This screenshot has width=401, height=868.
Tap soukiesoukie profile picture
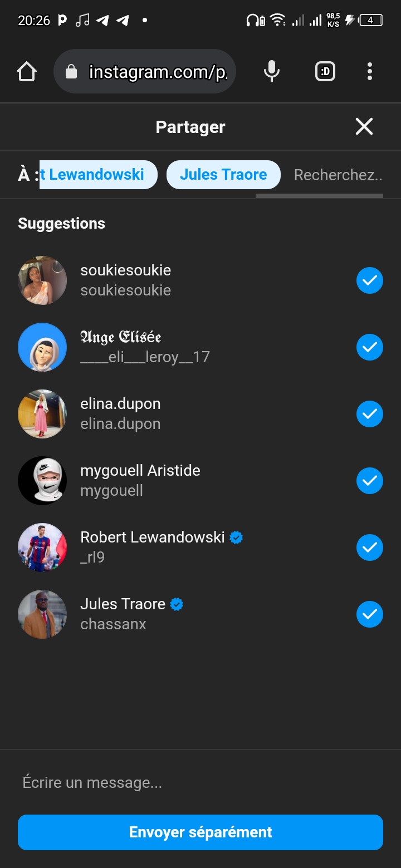pyautogui.click(x=42, y=280)
